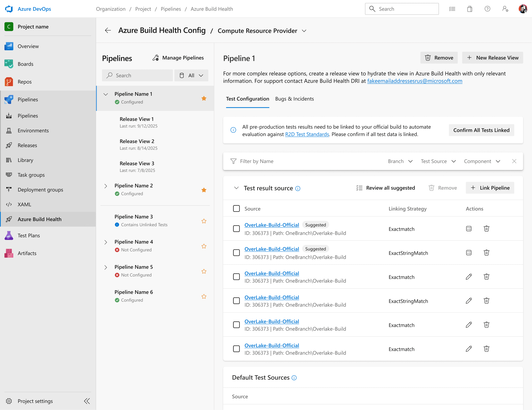The image size is (532, 410).
Task: Favorite Pipeline Name 5 star
Action: (204, 271)
